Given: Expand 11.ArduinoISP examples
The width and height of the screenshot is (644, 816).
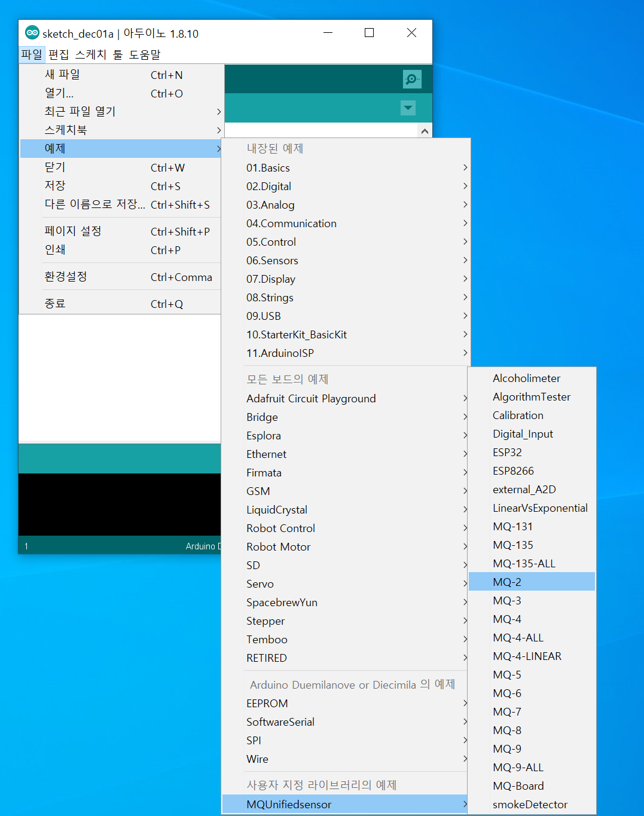Looking at the screenshot, I should [x=346, y=353].
